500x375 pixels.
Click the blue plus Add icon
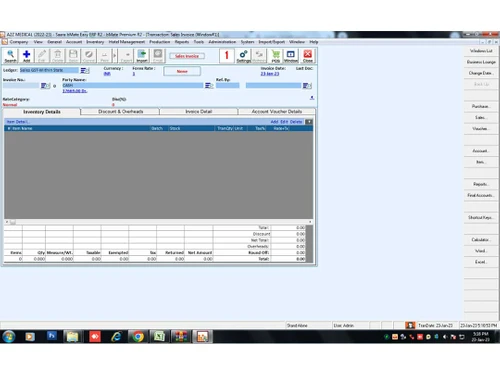tap(26, 56)
